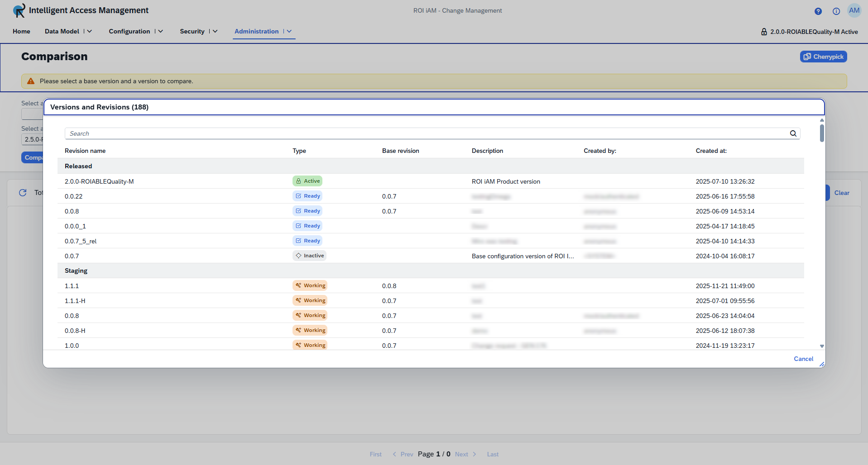868x465 pixels.
Task: Cancel the Versions and Revisions dialog
Action: [x=803, y=359]
